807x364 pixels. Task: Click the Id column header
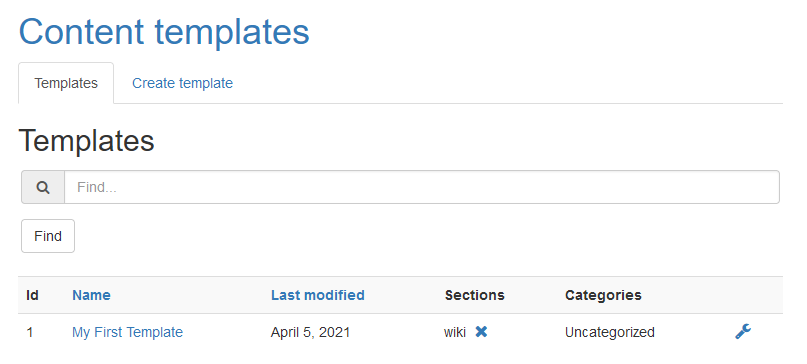[32, 295]
